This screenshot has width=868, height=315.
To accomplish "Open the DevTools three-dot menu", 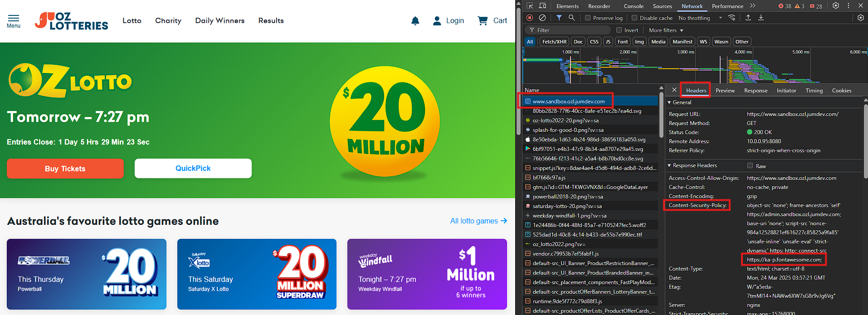I will (848, 6).
